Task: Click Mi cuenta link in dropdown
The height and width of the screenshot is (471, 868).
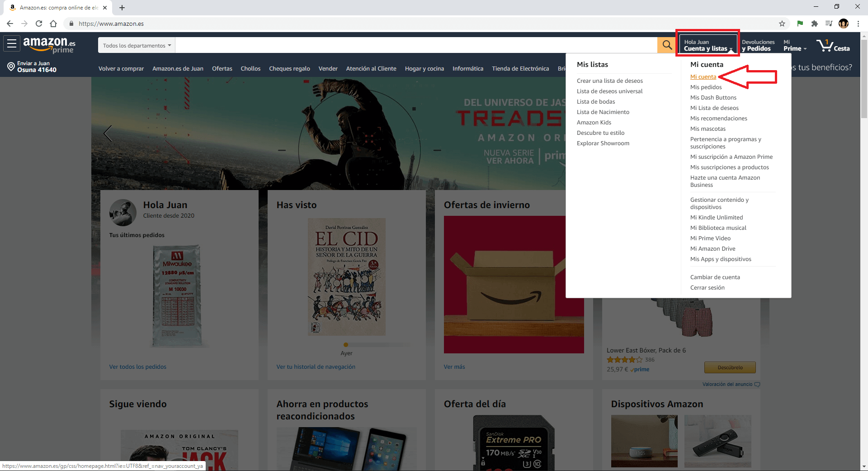Action: click(703, 77)
